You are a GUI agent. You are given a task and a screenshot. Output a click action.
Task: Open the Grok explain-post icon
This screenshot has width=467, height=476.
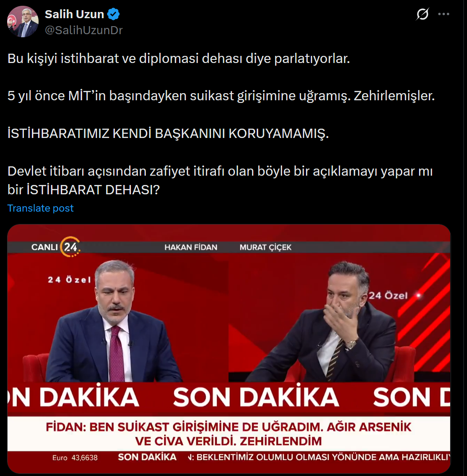[422, 14]
